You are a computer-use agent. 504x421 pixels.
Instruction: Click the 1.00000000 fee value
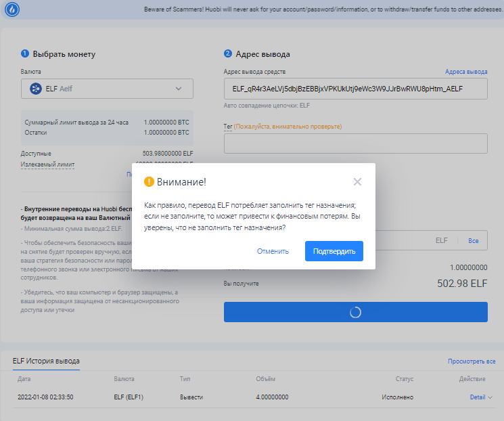(468, 267)
